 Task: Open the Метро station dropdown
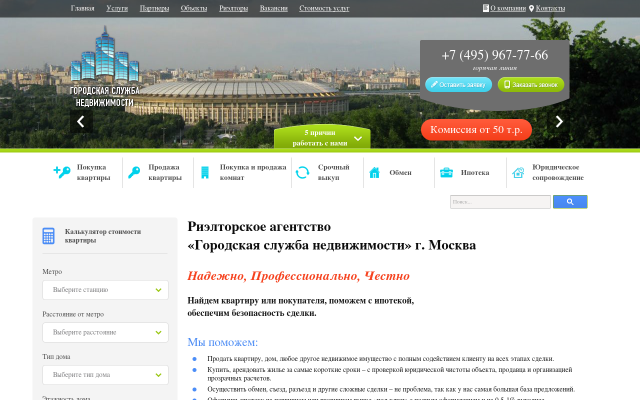click(105, 290)
